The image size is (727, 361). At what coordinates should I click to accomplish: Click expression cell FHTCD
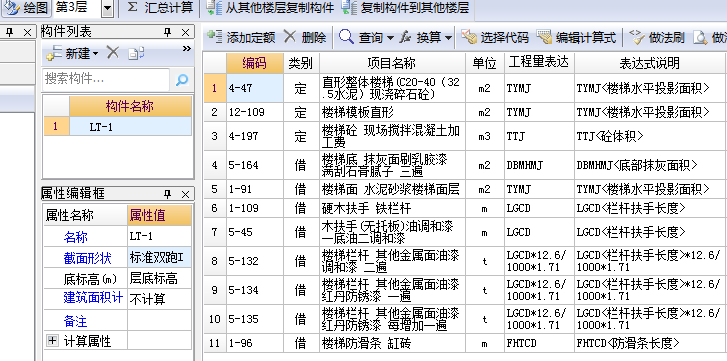[x=539, y=343]
